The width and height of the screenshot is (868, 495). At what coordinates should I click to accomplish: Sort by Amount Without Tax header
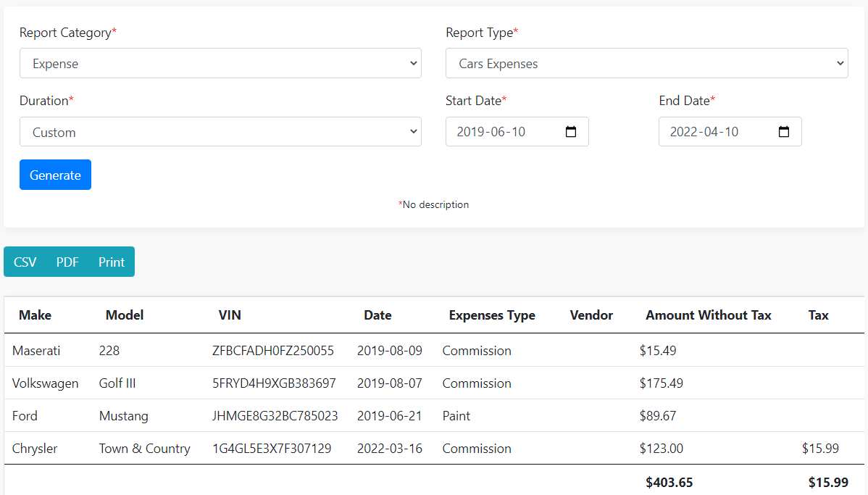pos(709,315)
